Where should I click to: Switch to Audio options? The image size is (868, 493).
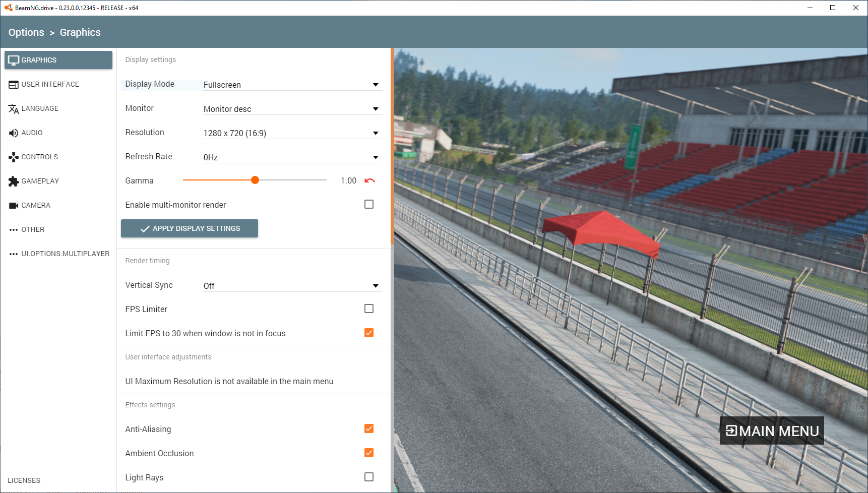pos(58,133)
